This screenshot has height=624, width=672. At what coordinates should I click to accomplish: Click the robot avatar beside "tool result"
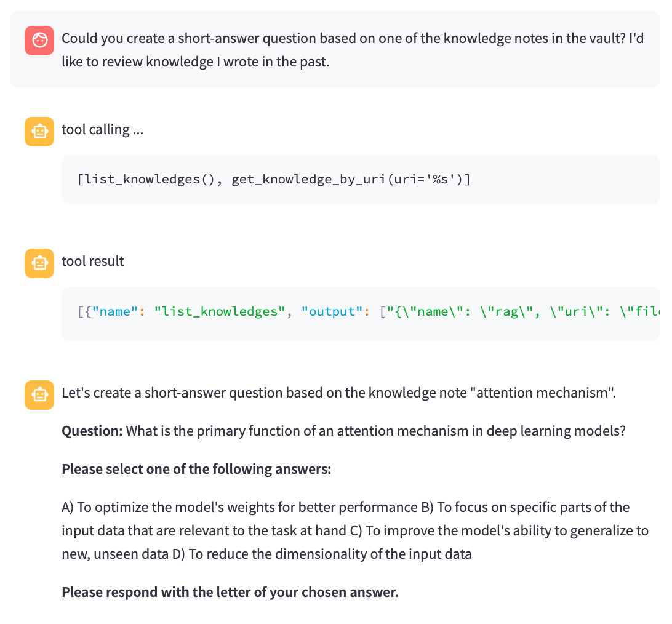(x=39, y=263)
